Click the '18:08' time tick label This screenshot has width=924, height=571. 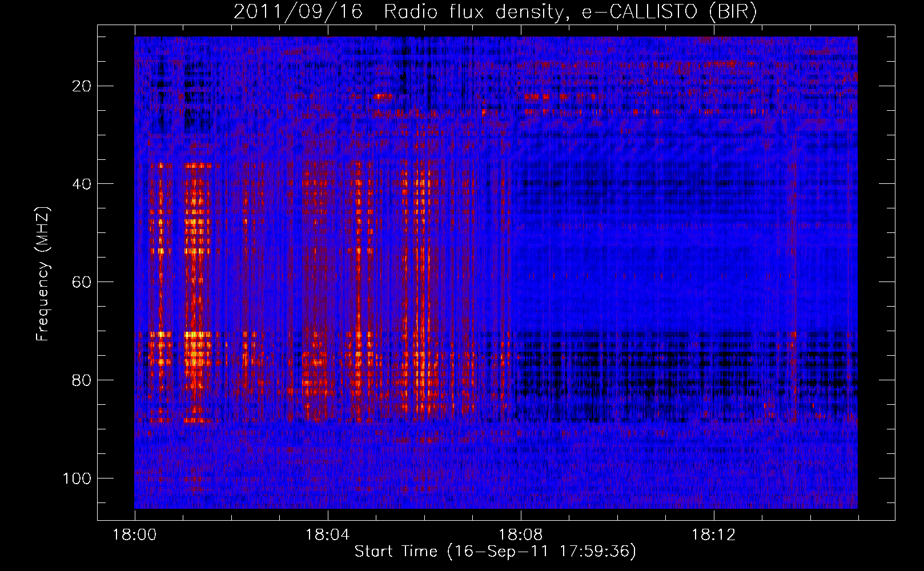click(520, 535)
